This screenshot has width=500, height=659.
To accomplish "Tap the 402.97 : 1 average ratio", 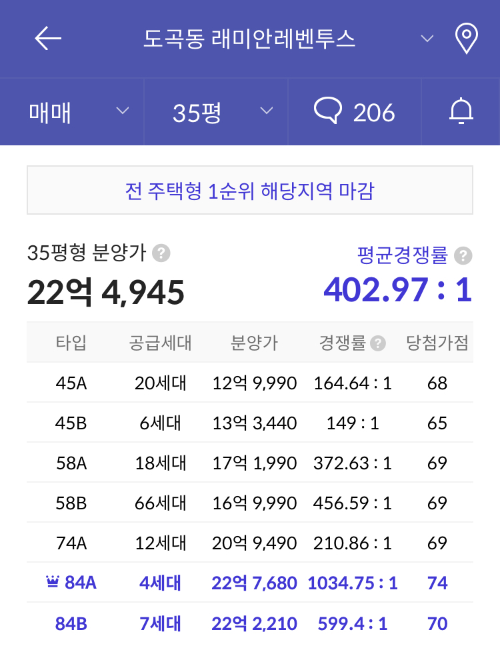I will (397, 290).
